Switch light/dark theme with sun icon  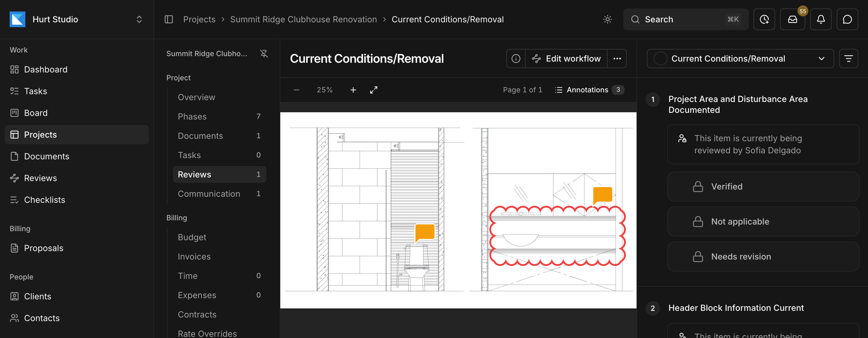607,19
